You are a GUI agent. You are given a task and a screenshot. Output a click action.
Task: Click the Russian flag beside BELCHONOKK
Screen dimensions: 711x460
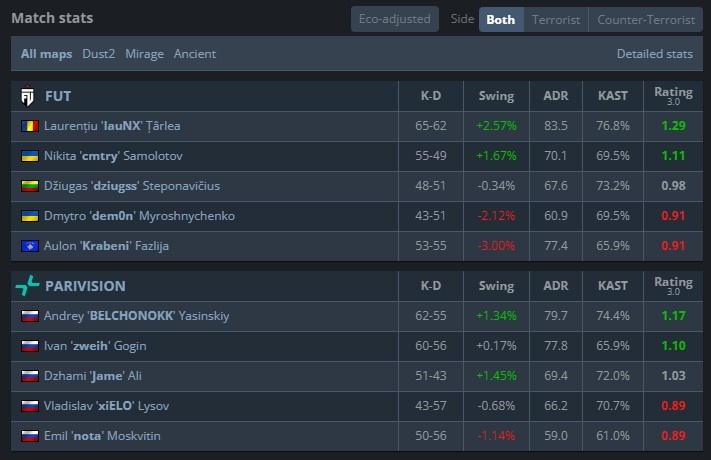(29, 316)
